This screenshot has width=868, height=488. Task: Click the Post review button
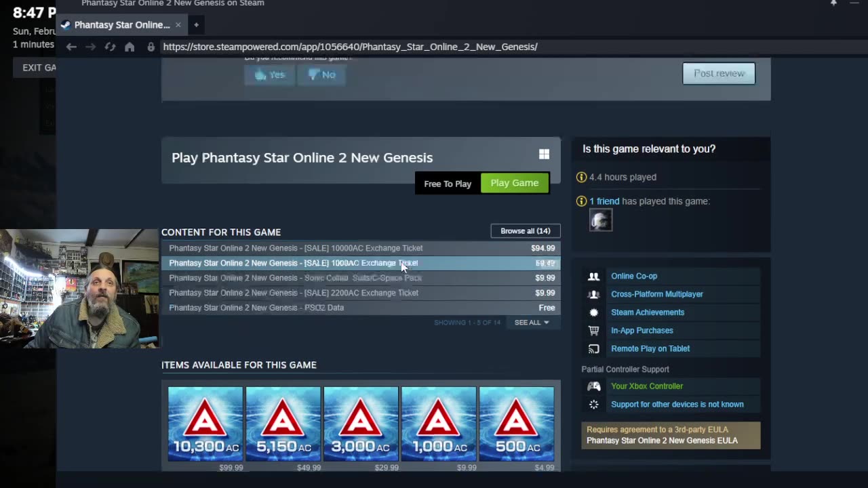pos(719,73)
